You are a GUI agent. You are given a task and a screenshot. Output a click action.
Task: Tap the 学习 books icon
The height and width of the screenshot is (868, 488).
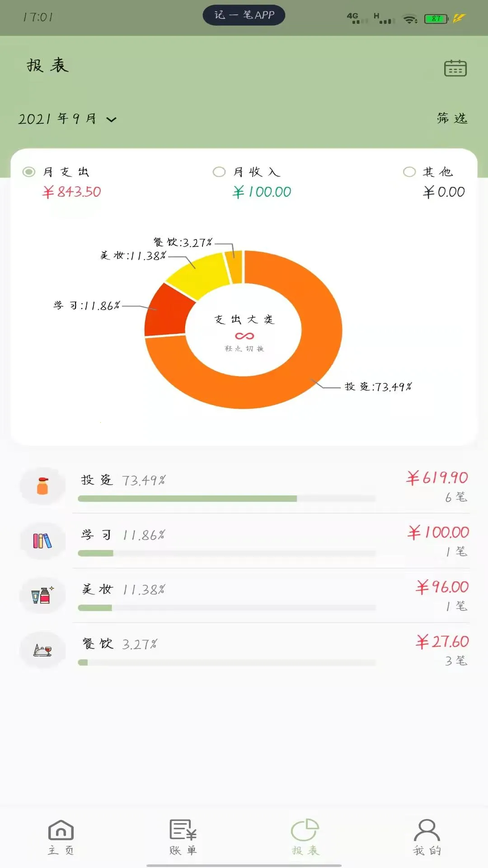[42, 541]
